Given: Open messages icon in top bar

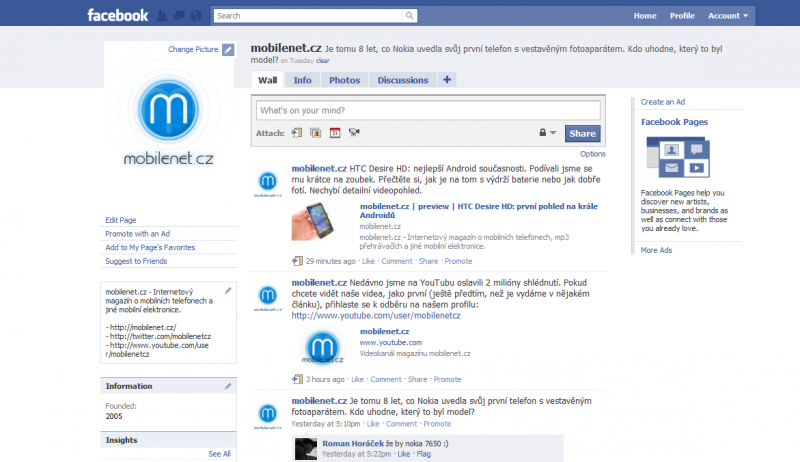Looking at the screenshot, I should coord(179,16).
